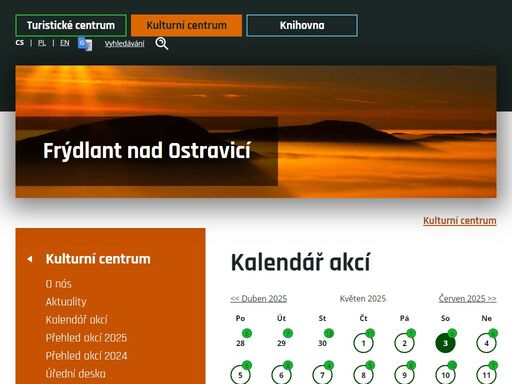Open Přehled akcí 2024

pyautogui.click(x=86, y=356)
